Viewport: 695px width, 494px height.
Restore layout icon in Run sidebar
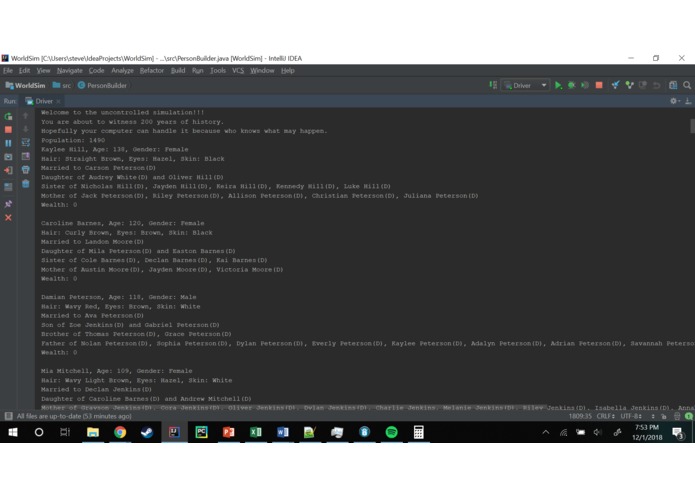pyautogui.click(x=8, y=187)
